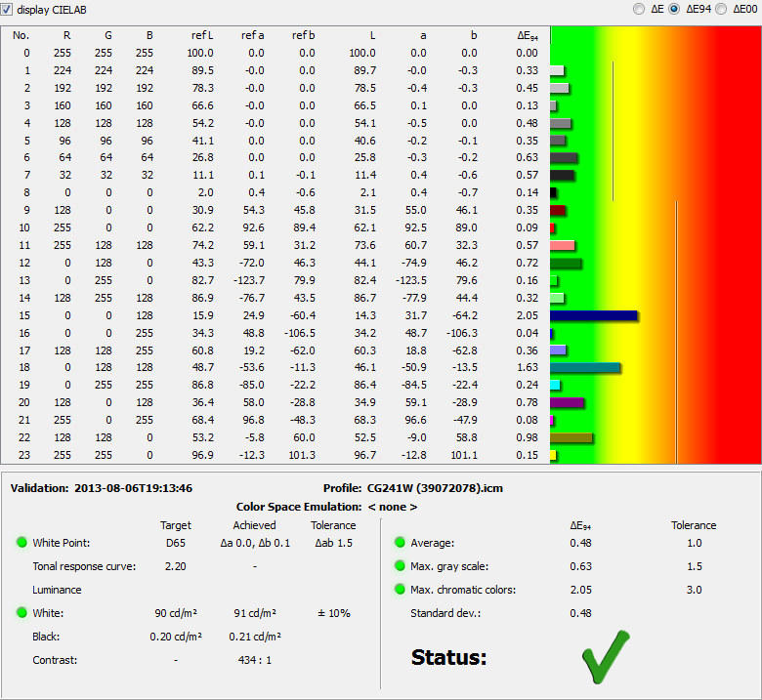Click the green Average status indicator

point(400,542)
